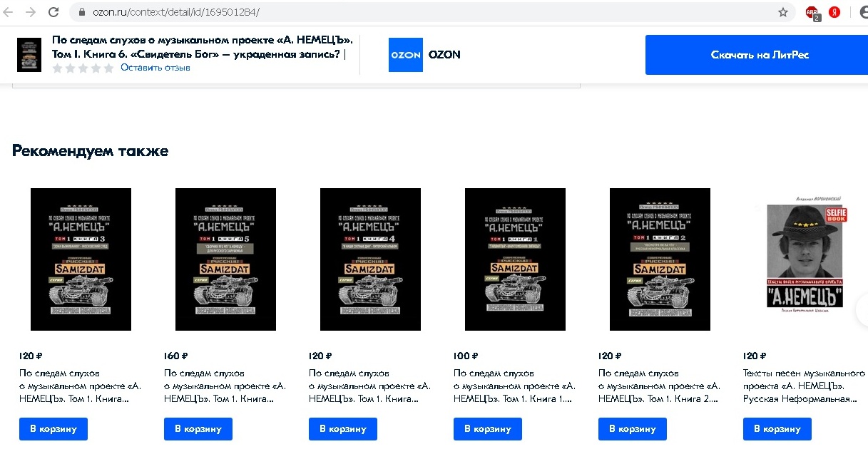
Task: Add Книга 3 to cart via 'В корзину'
Action: [53, 429]
